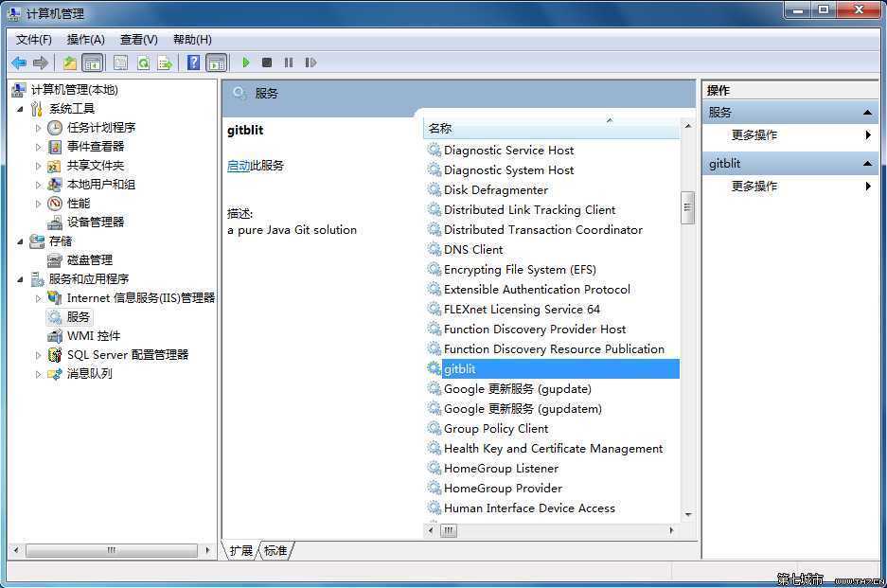Viewport: 887px width, 588px height.
Task: Click the Forward arrow toolbar icon
Action: click(x=40, y=62)
